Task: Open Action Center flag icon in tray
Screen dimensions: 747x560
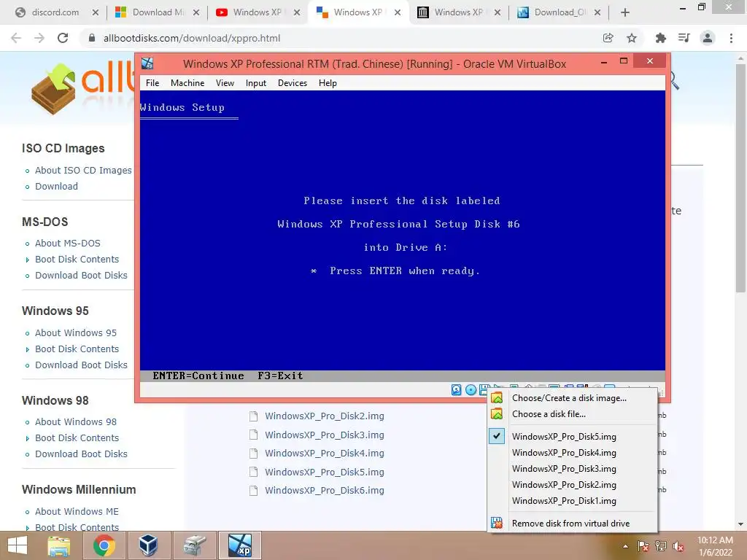Action: [643, 546]
